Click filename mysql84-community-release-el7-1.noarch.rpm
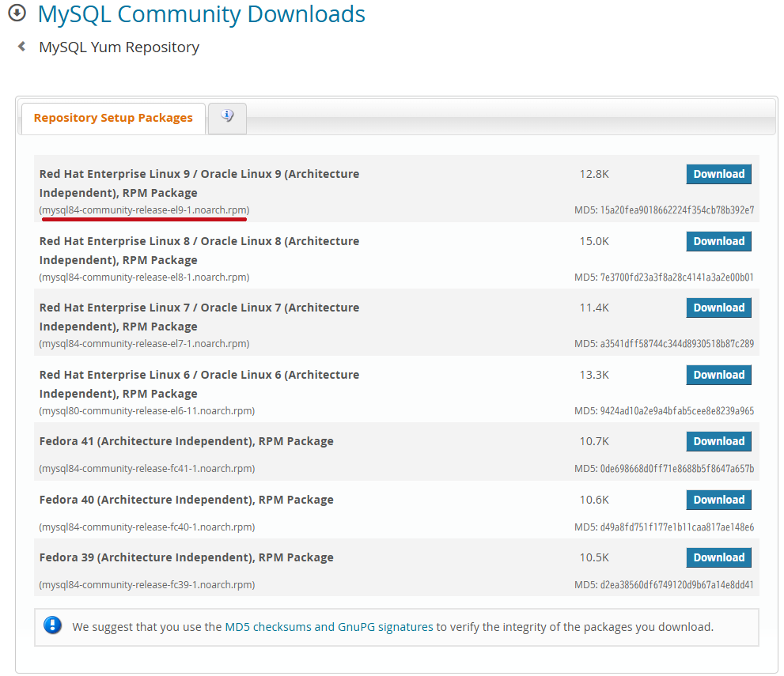This screenshot has width=784, height=676. (144, 344)
